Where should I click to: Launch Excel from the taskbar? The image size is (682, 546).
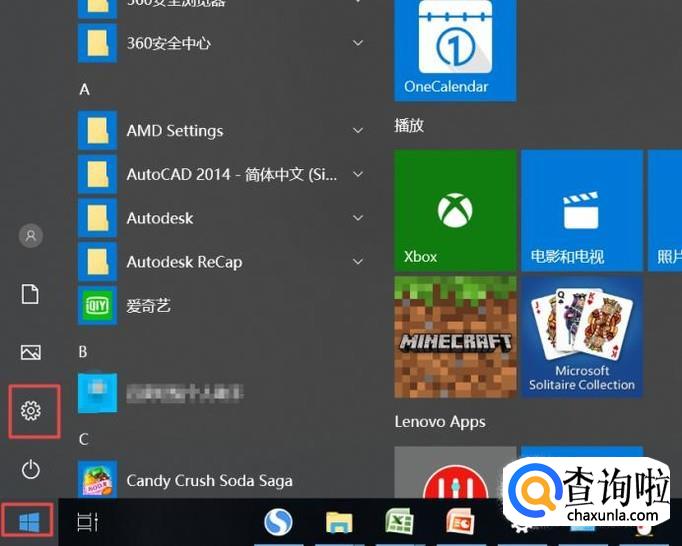coord(399,521)
